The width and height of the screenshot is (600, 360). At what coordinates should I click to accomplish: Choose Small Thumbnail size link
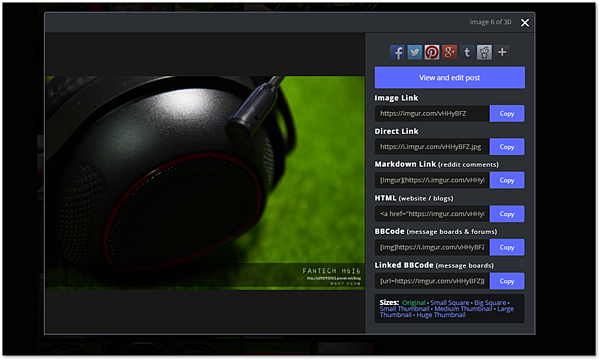point(404,309)
